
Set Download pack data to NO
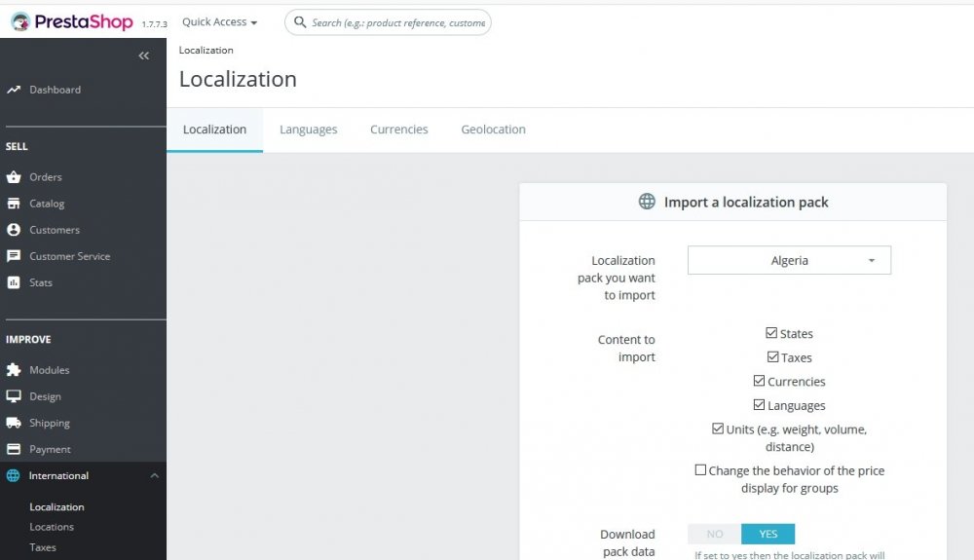click(x=714, y=534)
